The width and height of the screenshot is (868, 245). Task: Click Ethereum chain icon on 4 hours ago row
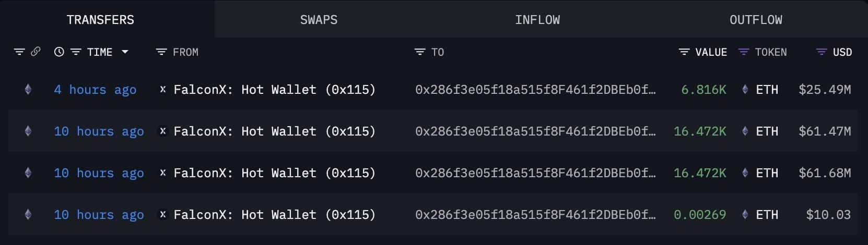click(x=28, y=89)
